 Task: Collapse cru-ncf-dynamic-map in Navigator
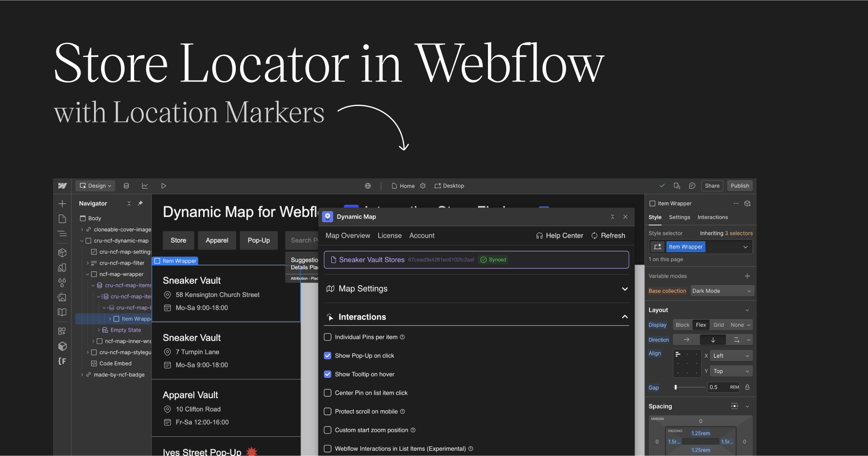click(x=82, y=241)
